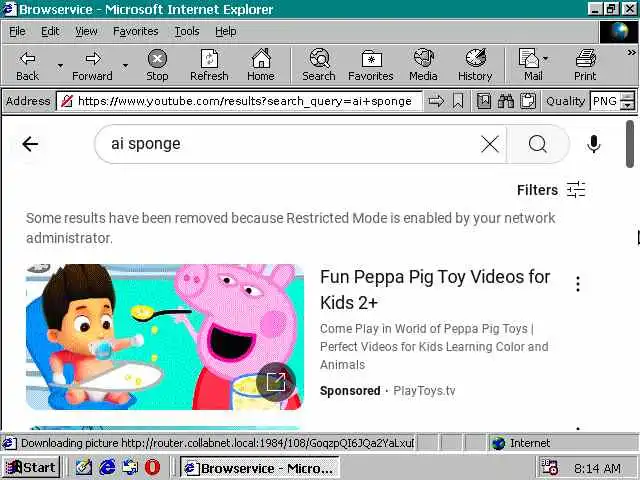Launch Internet Explorer from quick launch
640x480 pixels.
tap(107, 467)
